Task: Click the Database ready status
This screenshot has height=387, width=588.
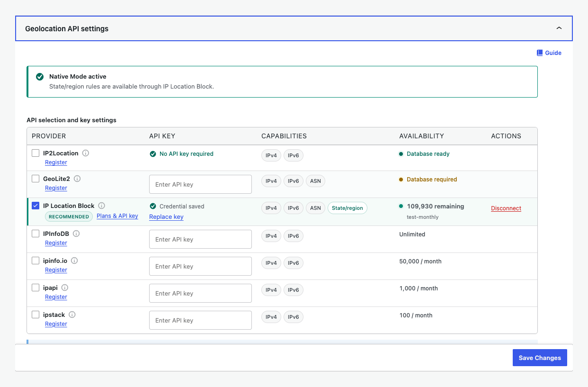Action: click(424, 154)
